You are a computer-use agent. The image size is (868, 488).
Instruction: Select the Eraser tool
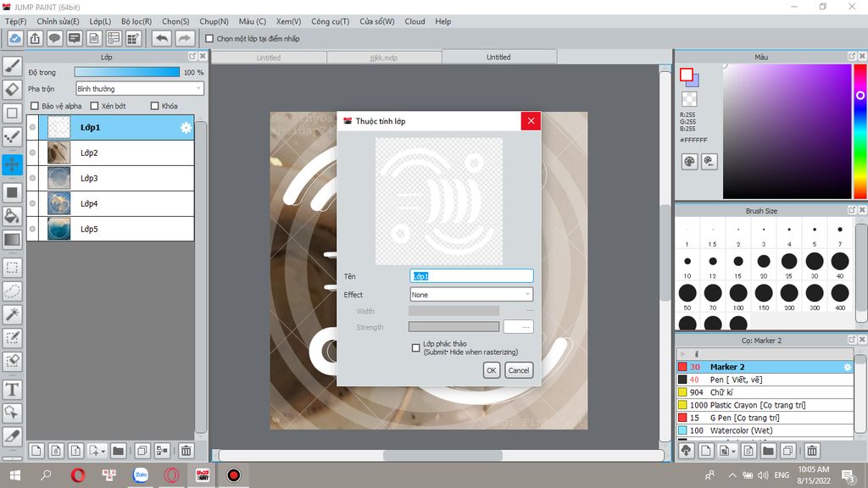coord(12,89)
